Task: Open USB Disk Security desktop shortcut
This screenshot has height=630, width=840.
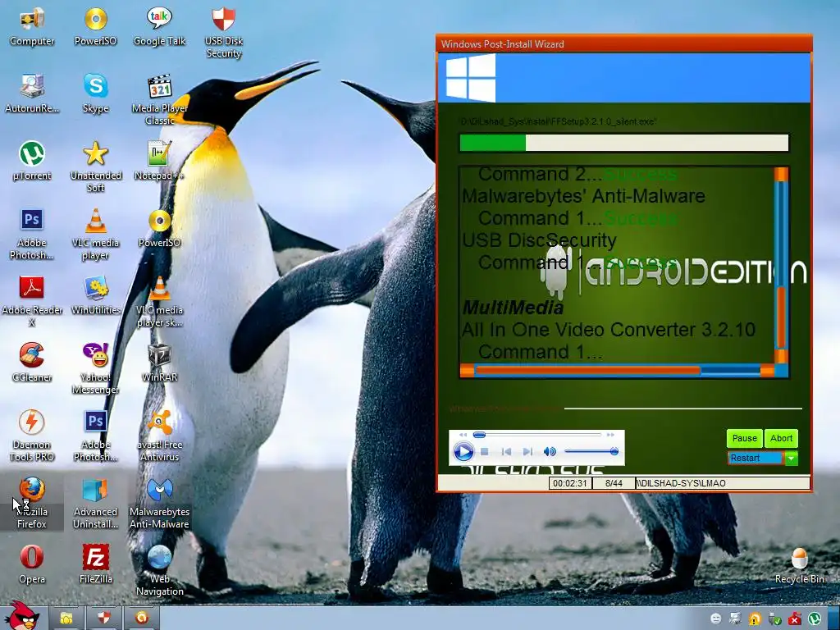Action: click(x=223, y=32)
